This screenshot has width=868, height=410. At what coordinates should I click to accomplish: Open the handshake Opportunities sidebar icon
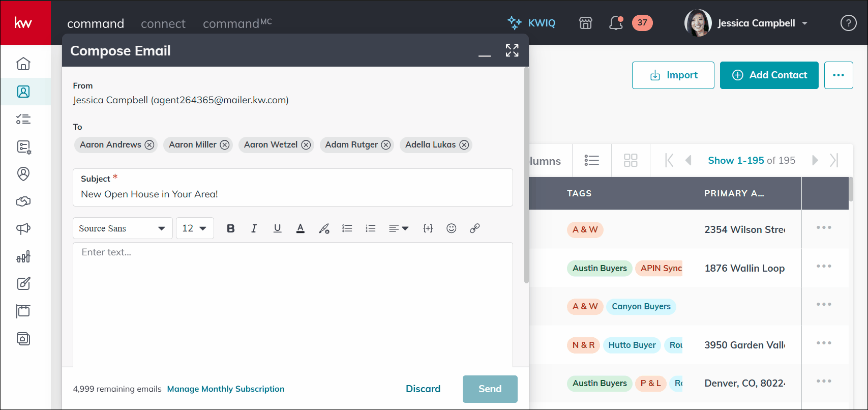[23, 201]
